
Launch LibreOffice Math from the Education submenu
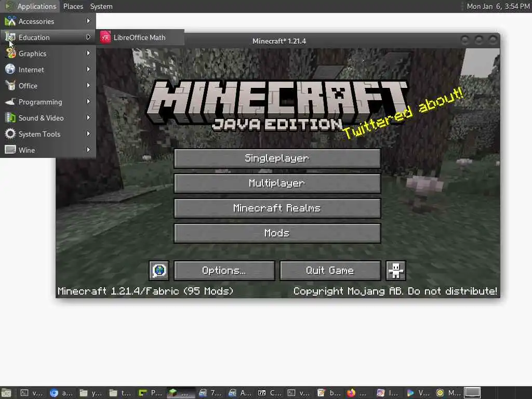[140, 37]
